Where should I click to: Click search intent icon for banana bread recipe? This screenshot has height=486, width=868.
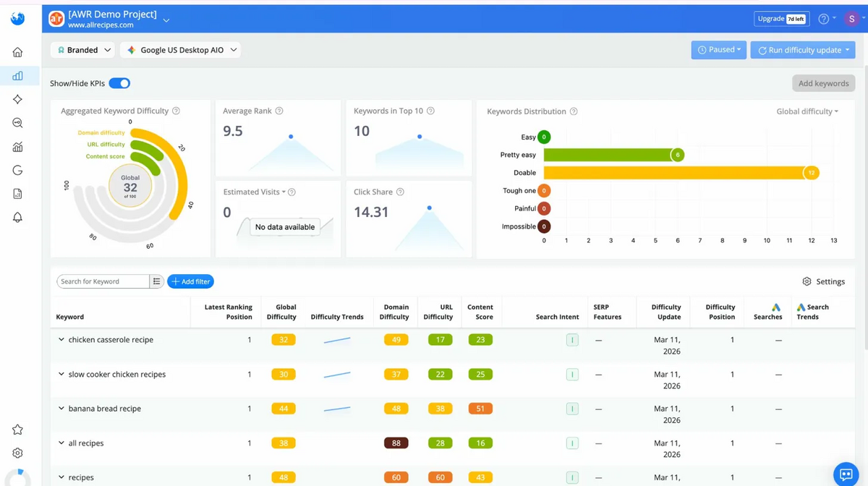572,409
